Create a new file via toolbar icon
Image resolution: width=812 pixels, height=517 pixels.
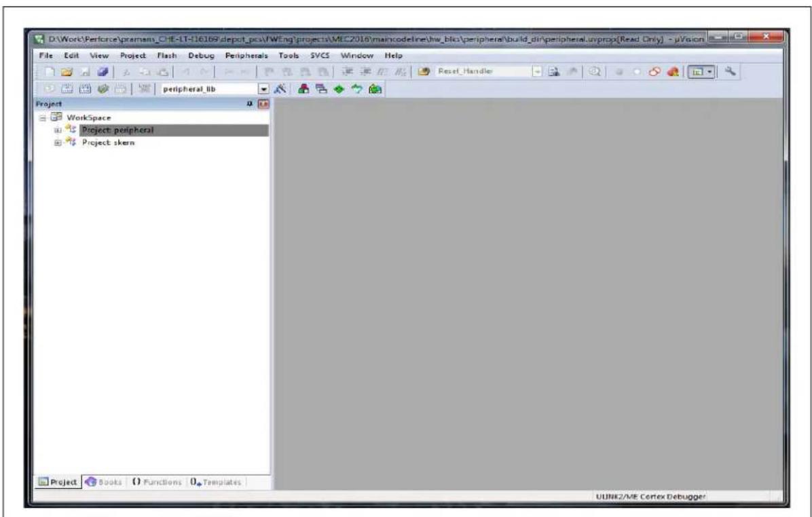coord(50,72)
